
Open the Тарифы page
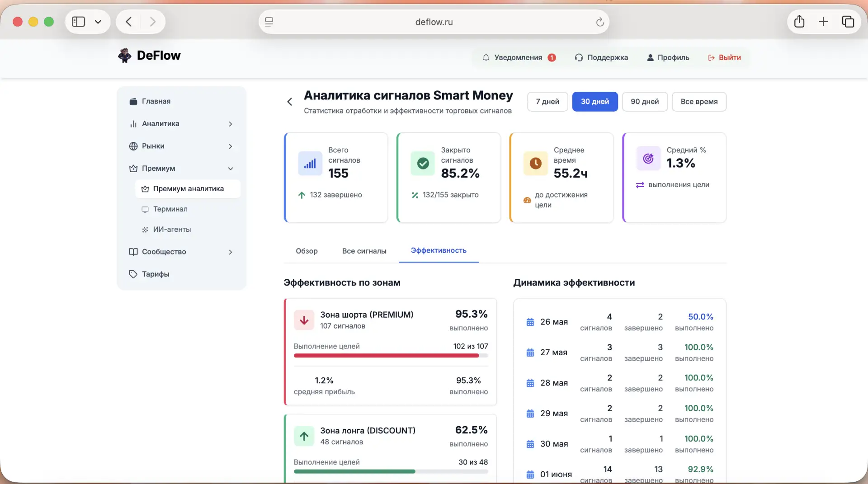[x=181, y=274]
